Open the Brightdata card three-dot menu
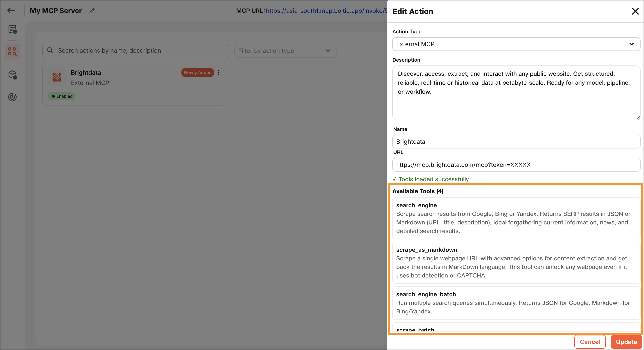The width and height of the screenshot is (644, 350). (x=219, y=73)
